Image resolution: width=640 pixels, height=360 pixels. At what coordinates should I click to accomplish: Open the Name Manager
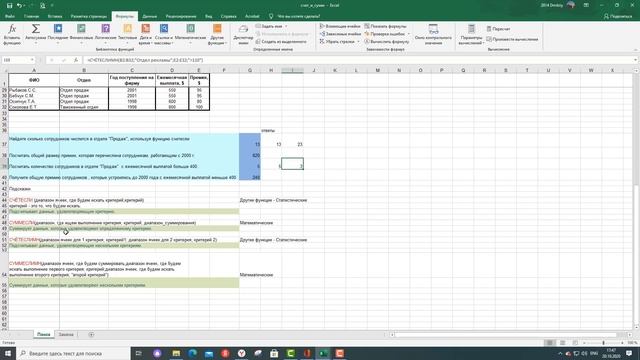(x=243, y=34)
